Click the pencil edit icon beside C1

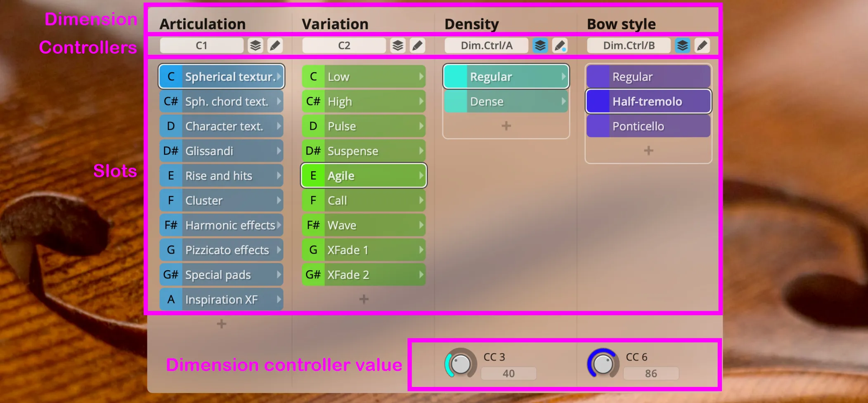pyautogui.click(x=275, y=45)
